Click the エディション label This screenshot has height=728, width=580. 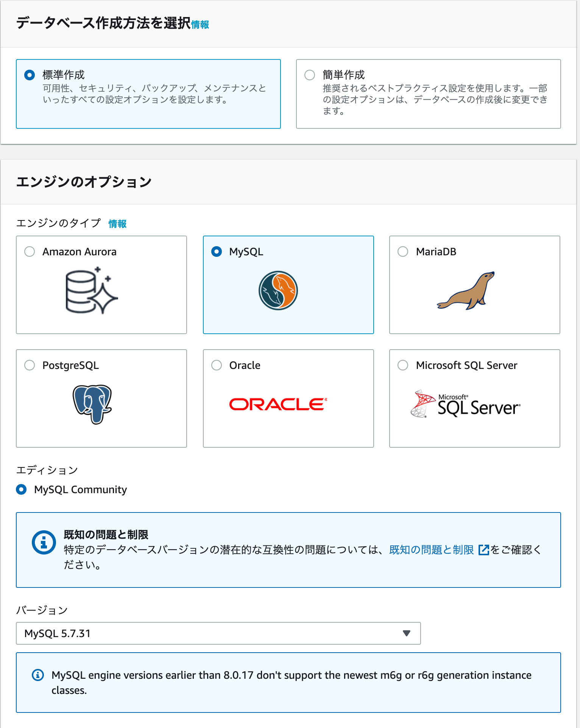pos(47,470)
